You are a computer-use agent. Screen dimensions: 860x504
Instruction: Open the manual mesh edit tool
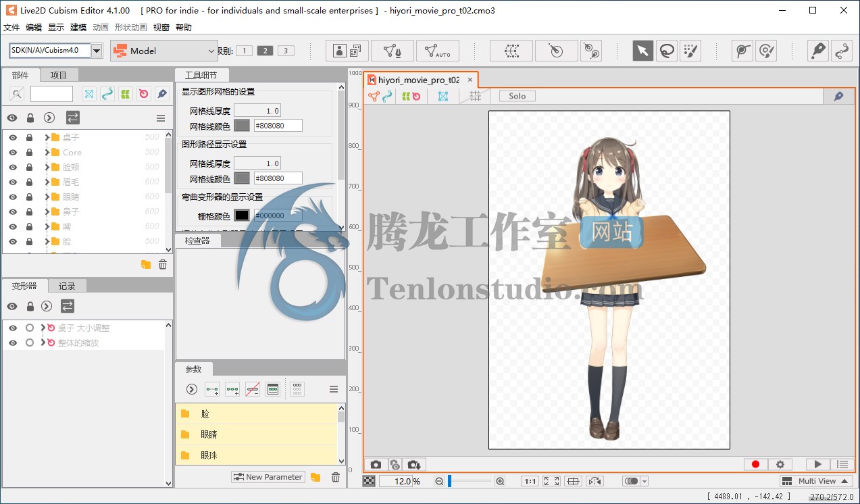(393, 51)
